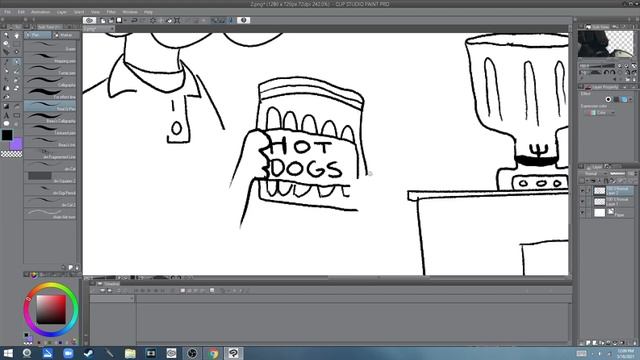Adjust the layer opacity slider
This screenshot has height=360, width=640.
tap(618, 174)
